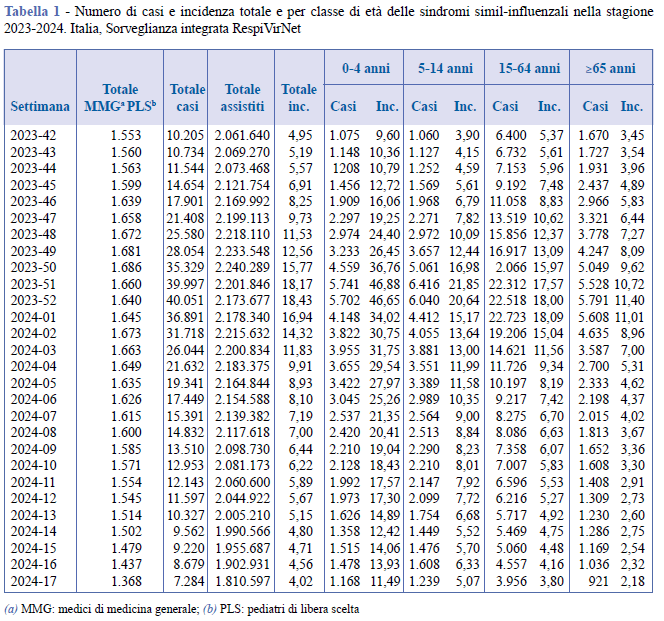The width and height of the screenshot is (664, 621).
Task: Click total incidence '5,19' in row 2023-43
Action: 300,152
